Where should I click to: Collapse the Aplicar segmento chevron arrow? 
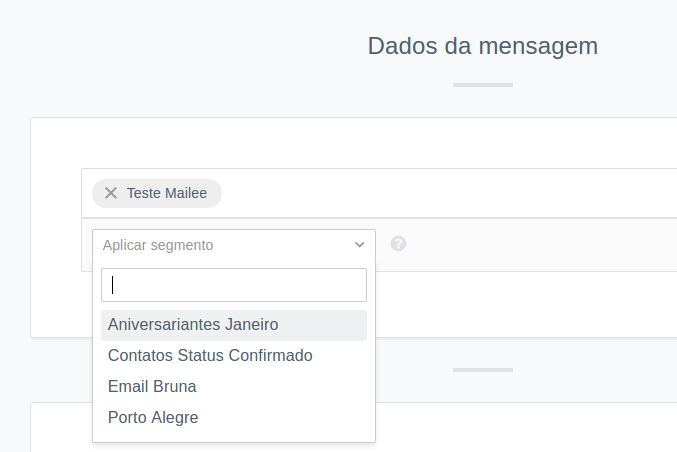tap(359, 245)
